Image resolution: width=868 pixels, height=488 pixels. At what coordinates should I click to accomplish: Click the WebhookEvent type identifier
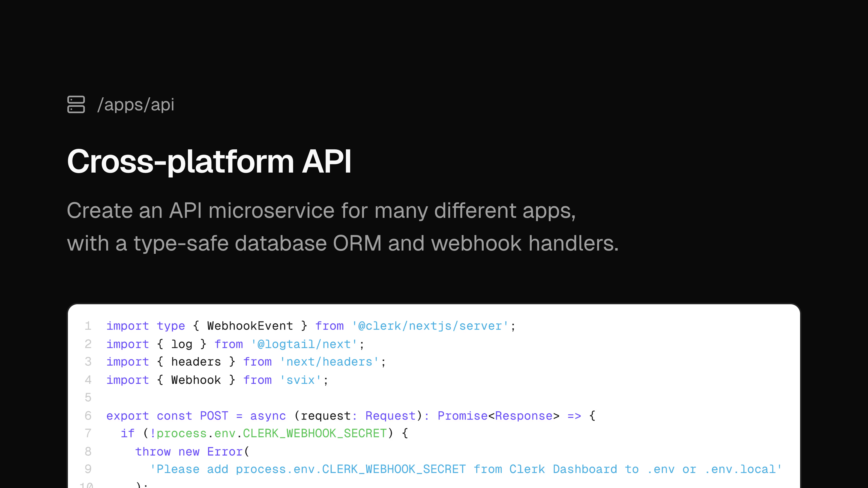pyautogui.click(x=250, y=326)
